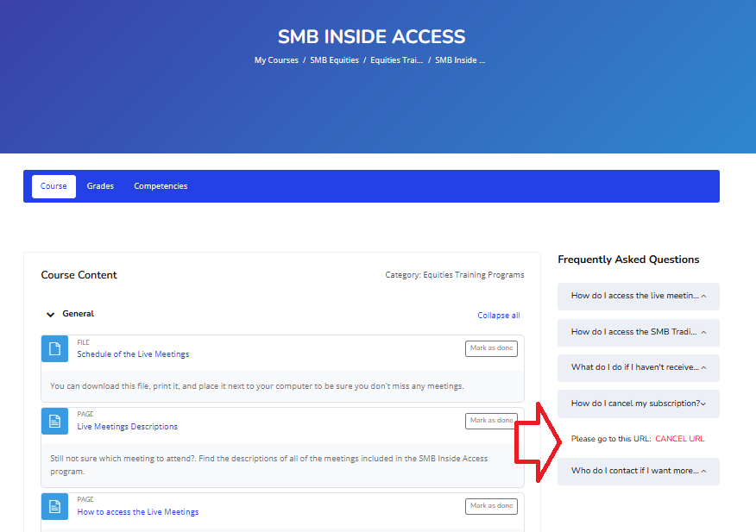Mark Schedule of the Live Meetings as done
Screen dimensions: 756x532
tap(491, 348)
